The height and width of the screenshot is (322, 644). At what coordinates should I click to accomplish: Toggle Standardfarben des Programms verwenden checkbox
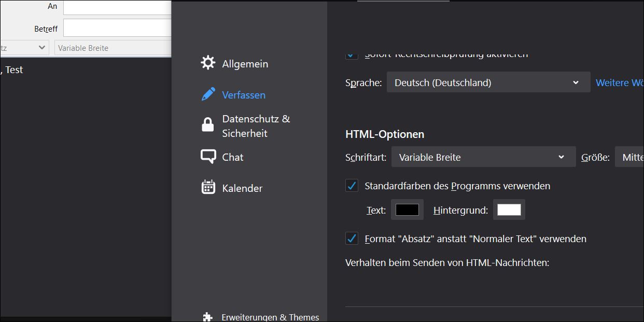352,186
